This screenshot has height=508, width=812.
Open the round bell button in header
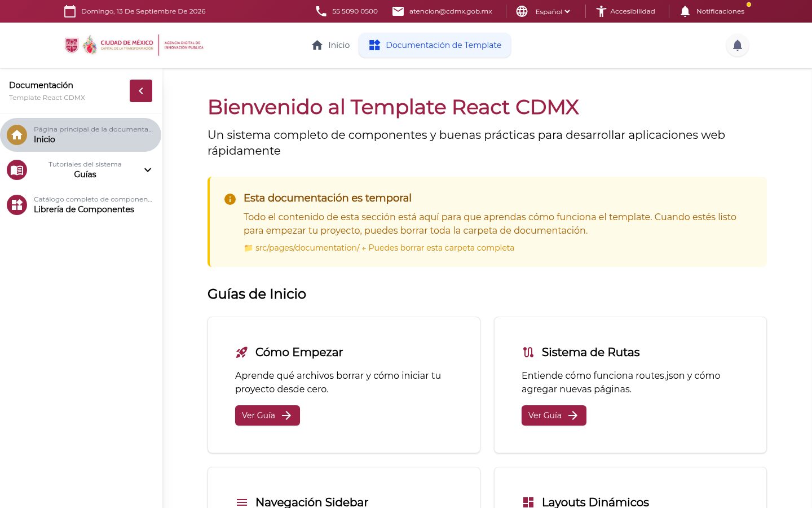738,45
